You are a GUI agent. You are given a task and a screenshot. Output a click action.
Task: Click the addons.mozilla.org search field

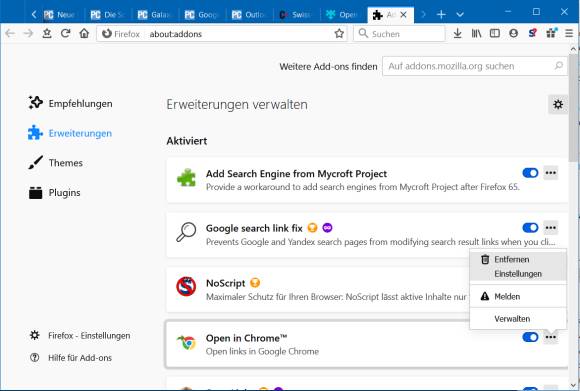pos(475,66)
